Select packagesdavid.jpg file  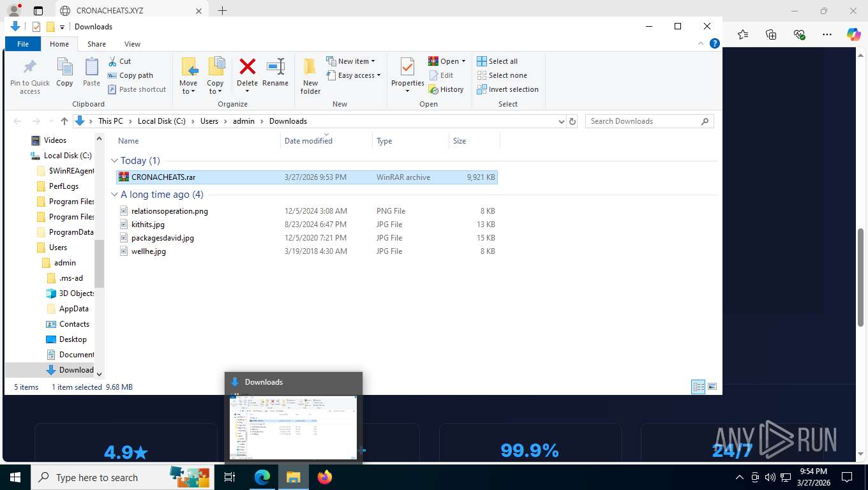click(x=307, y=238)
